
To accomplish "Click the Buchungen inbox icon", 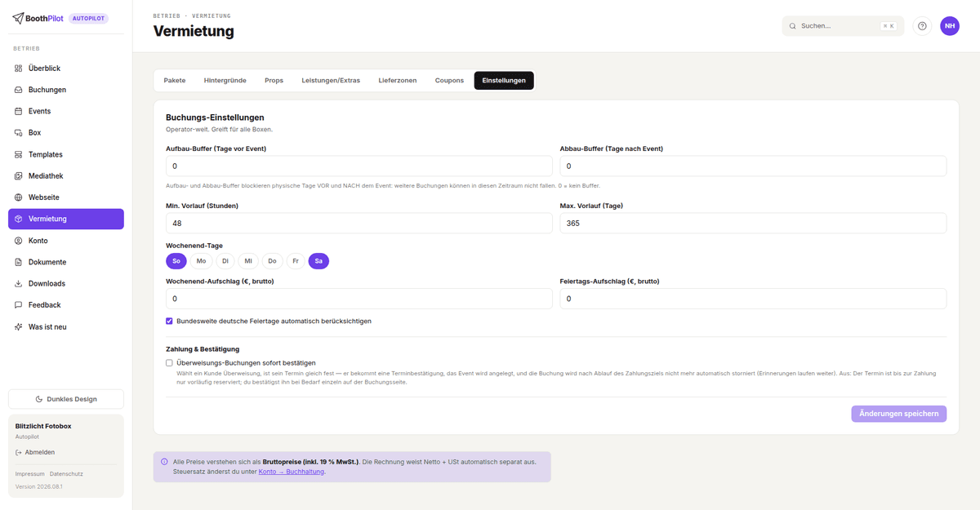I will pyautogui.click(x=19, y=90).
